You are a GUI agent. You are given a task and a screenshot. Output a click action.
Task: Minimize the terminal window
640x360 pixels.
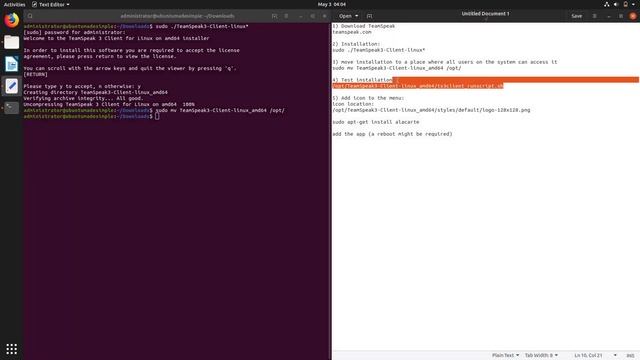coord(301,16)
